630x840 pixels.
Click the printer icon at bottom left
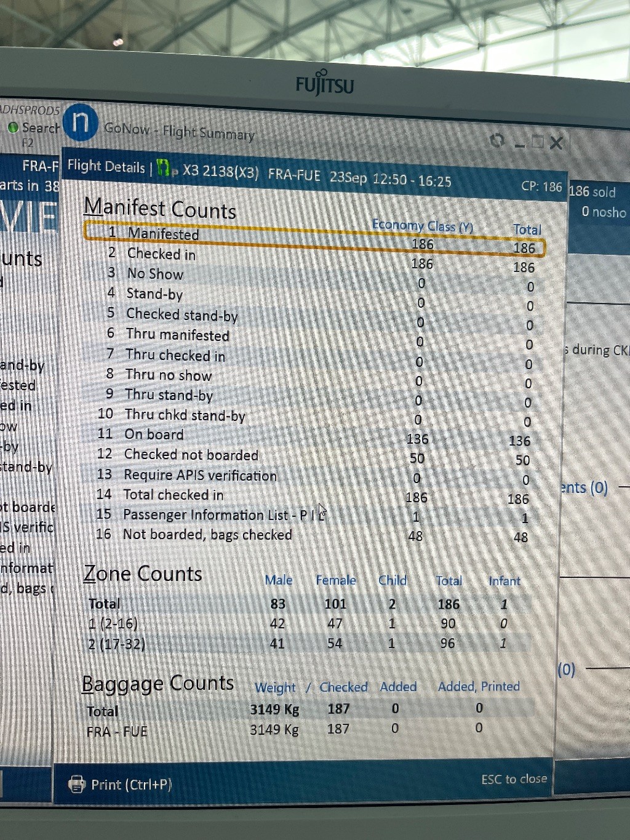tap(76, 784)
